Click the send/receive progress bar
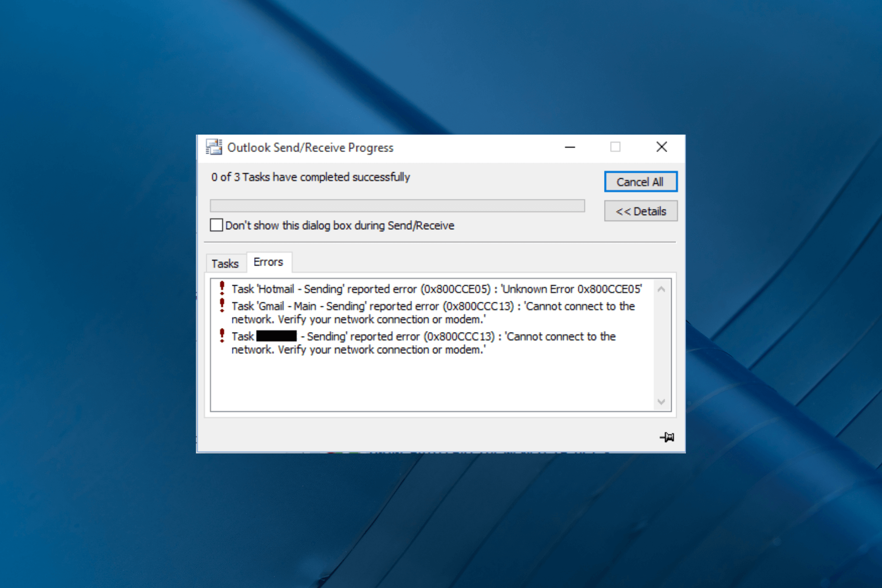This screenshot has height=588, width=882. point(397,205)
